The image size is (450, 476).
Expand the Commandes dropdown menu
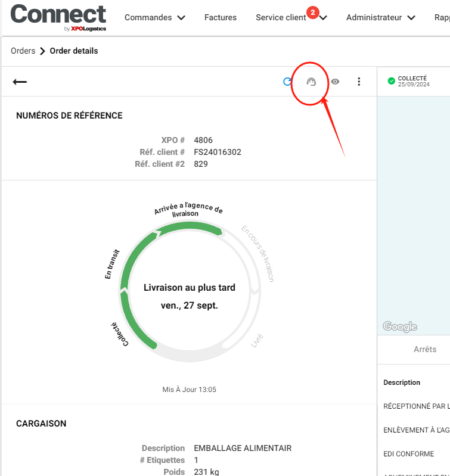pyautogui.click(x=154, y=18)
